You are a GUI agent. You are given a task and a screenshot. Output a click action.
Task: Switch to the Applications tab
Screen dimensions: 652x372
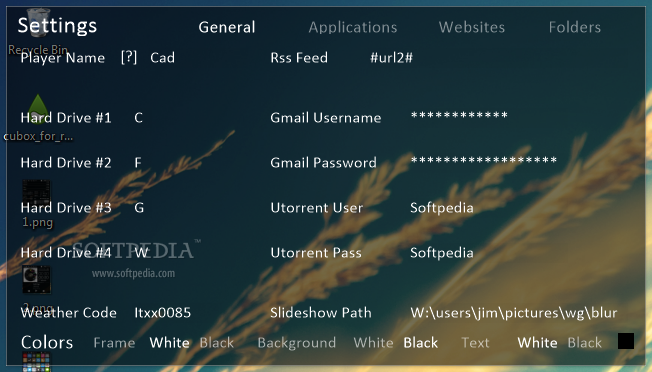coord(353,27)
